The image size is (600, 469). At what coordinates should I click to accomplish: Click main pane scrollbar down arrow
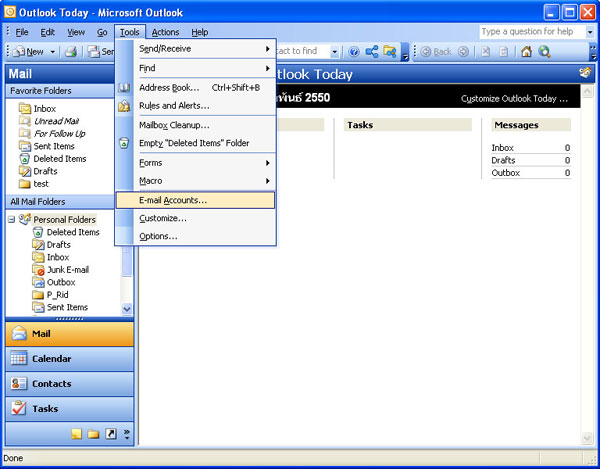point(587,438)
